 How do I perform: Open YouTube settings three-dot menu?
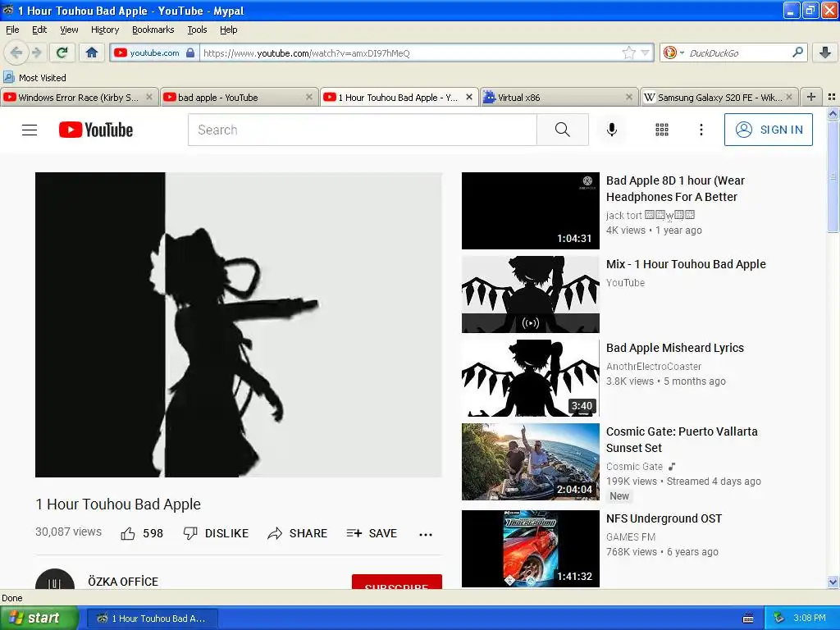[701, 130]
